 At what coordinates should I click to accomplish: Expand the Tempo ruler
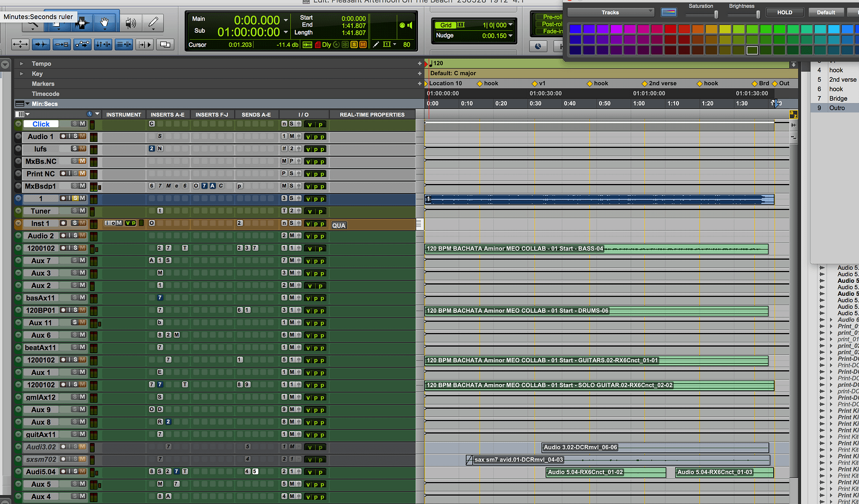pyautogui.click(x=21, y=63)
